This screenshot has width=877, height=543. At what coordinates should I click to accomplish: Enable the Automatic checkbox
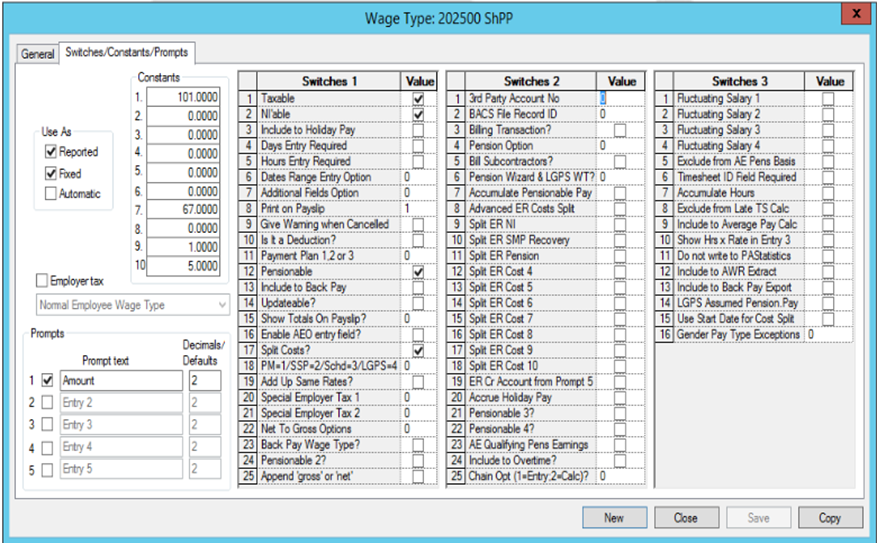point(51,193)
